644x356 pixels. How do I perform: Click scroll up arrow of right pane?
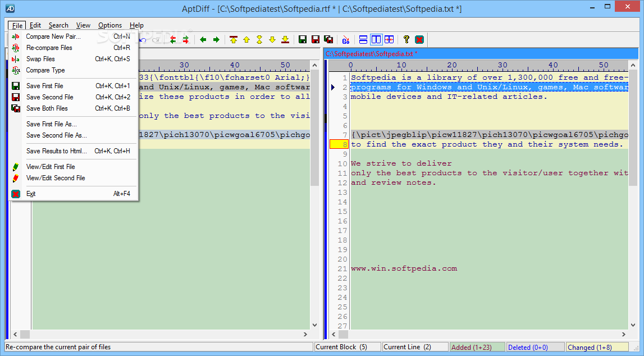point(633,65)
